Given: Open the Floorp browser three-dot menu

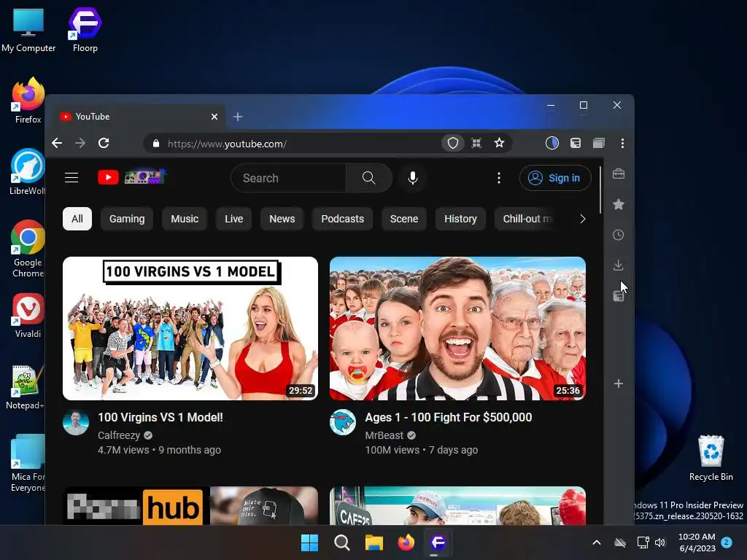Looking at the screenshot, I should point(622,144).
